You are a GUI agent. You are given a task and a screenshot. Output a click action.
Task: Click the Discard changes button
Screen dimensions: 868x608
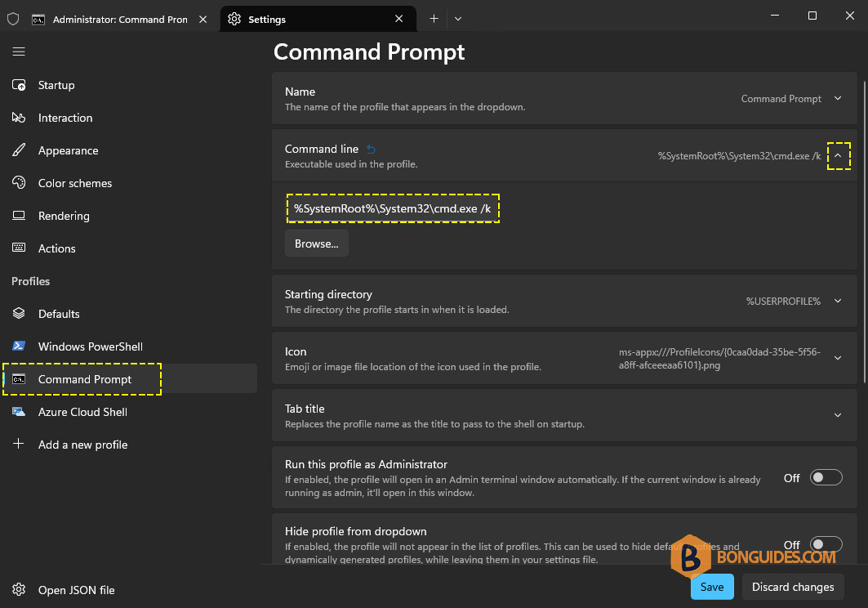pos(793,587)
